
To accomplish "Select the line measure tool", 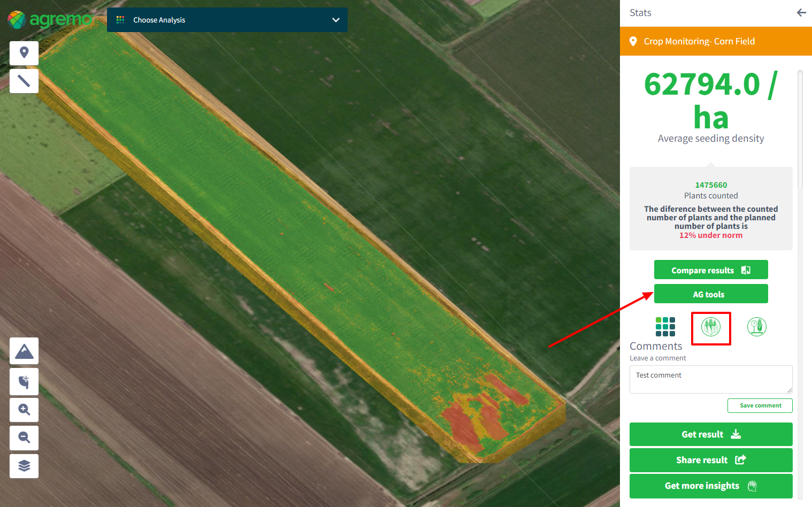I will (24, 81).
